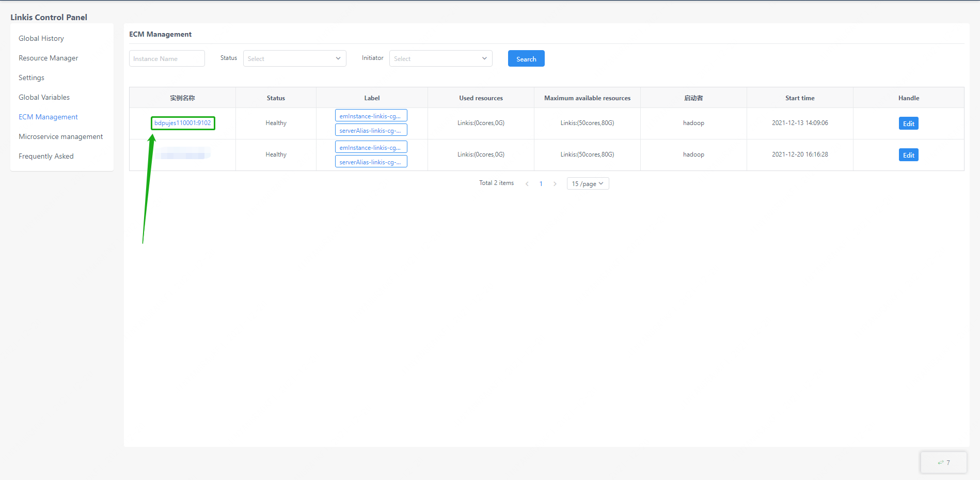Image resolution: width=980 pixels, height=480 pixels.
Task: Open Microservice management section
Action: pos(60,136)
